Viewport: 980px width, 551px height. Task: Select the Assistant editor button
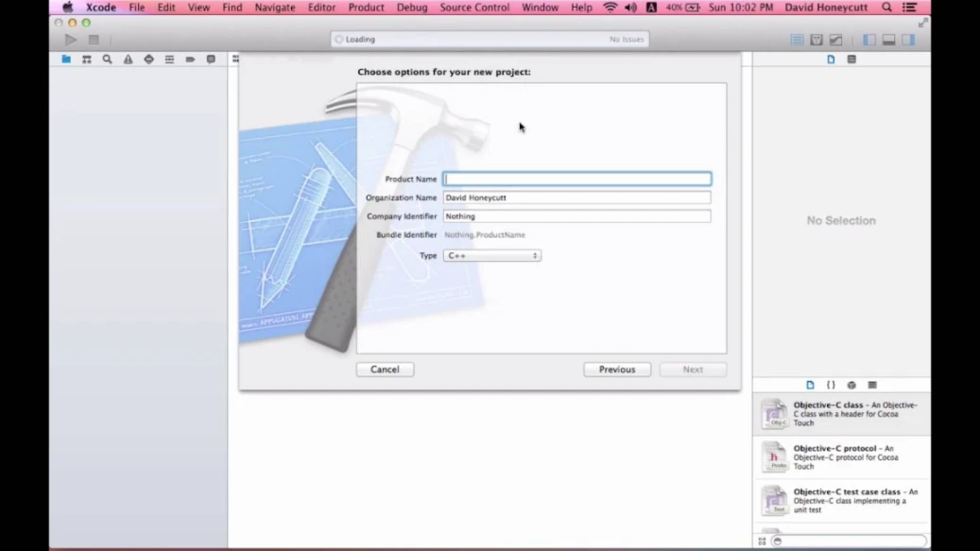tap(817, 40)
